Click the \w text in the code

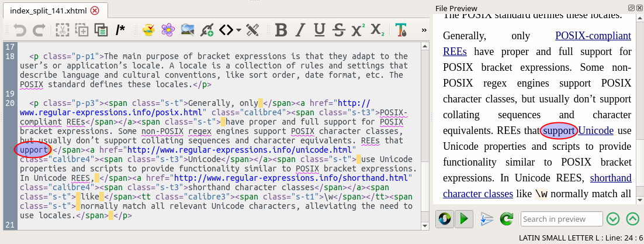(329, 197)
